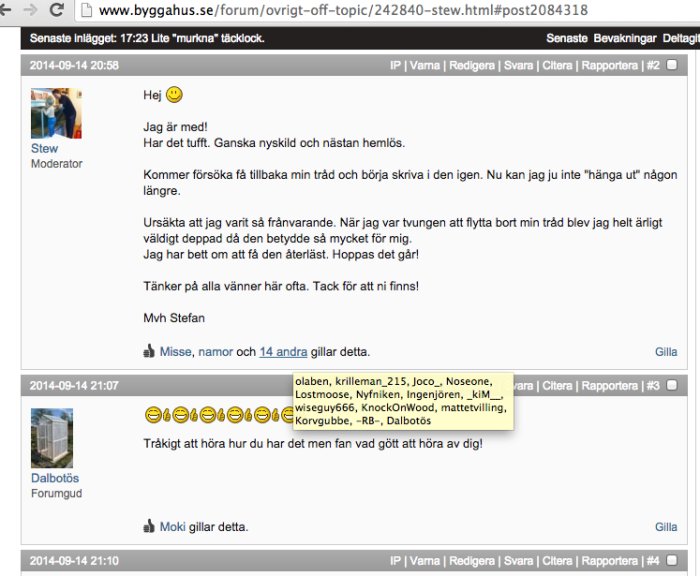The height and width of the screenshot is (576, 700).
Task: Show the 14 andra likers list
Action: pos(283,352)
